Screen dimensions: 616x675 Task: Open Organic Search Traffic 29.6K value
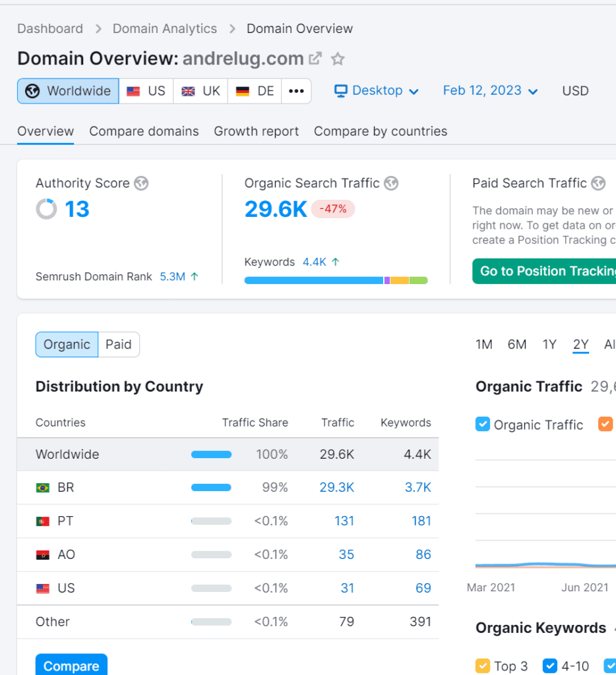(276, 209)
